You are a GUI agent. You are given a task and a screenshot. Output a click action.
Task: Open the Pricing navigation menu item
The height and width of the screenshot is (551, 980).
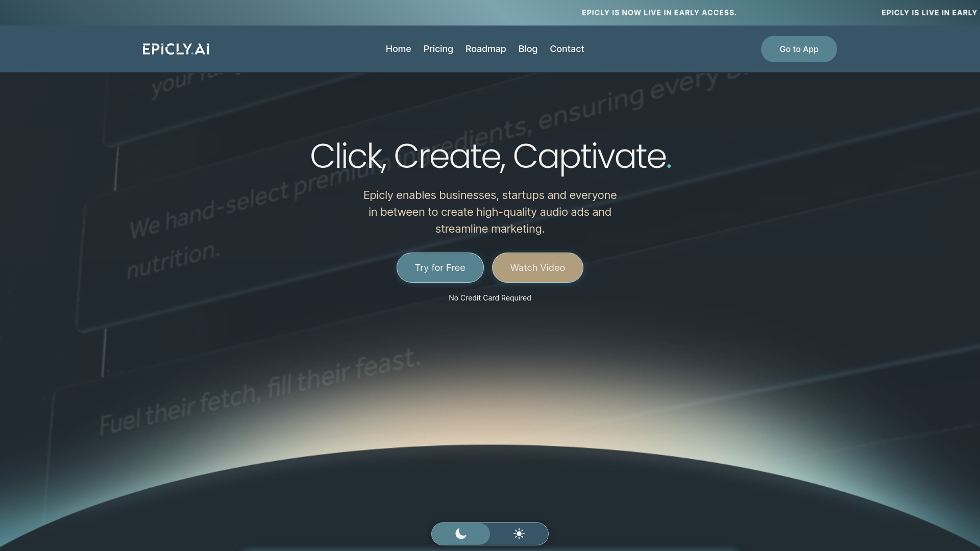(437, 48)
